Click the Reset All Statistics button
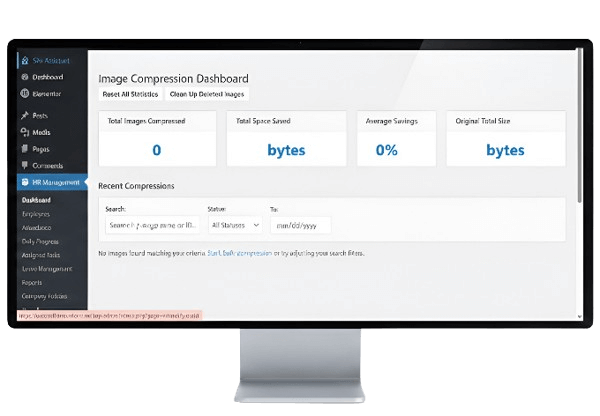Image resolution: width=600 pixels, height=416 pixels. coord(129,94)
